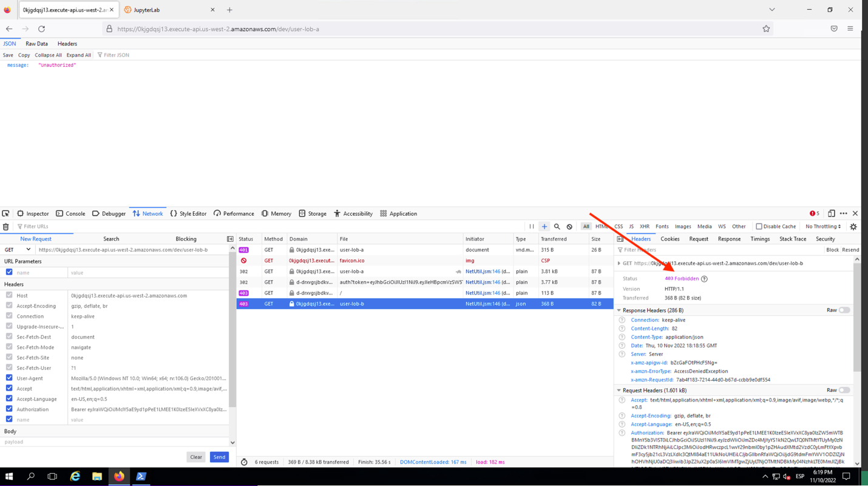868x486 pixels.
Task: Open the network settings gear icon
Action: click(853, 227)
